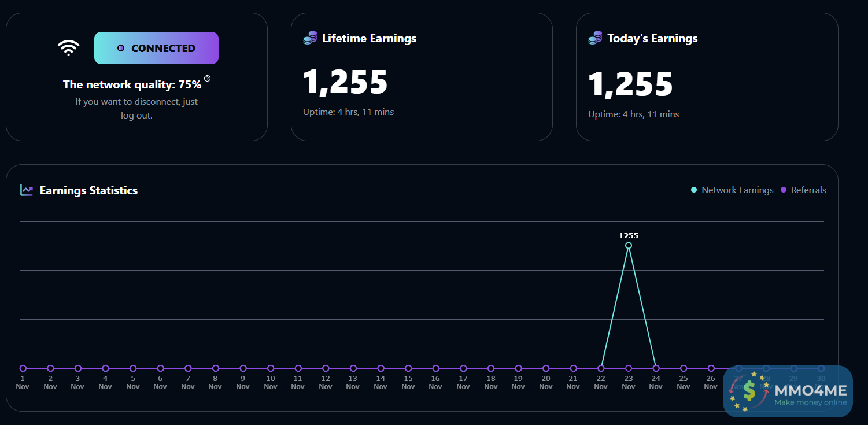Click the Today's Earnings coins icon
The width and height of the screenshot is (868, 425).
tap(596, 38)
